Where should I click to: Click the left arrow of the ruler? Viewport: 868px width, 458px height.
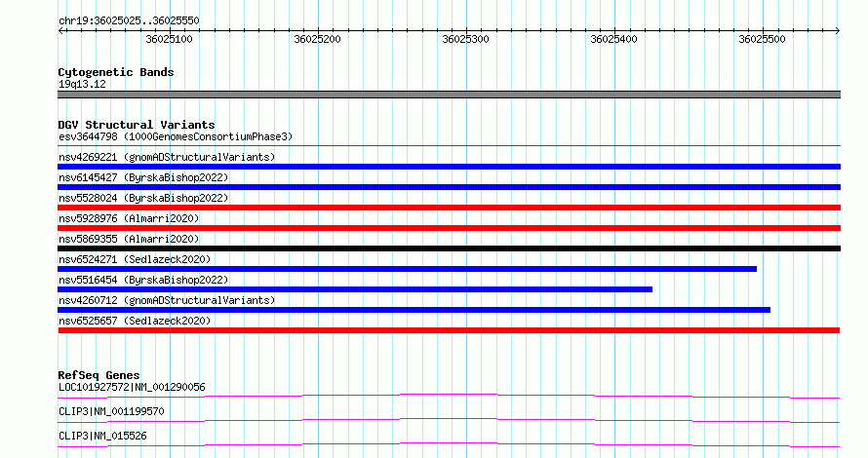(60, 31)
